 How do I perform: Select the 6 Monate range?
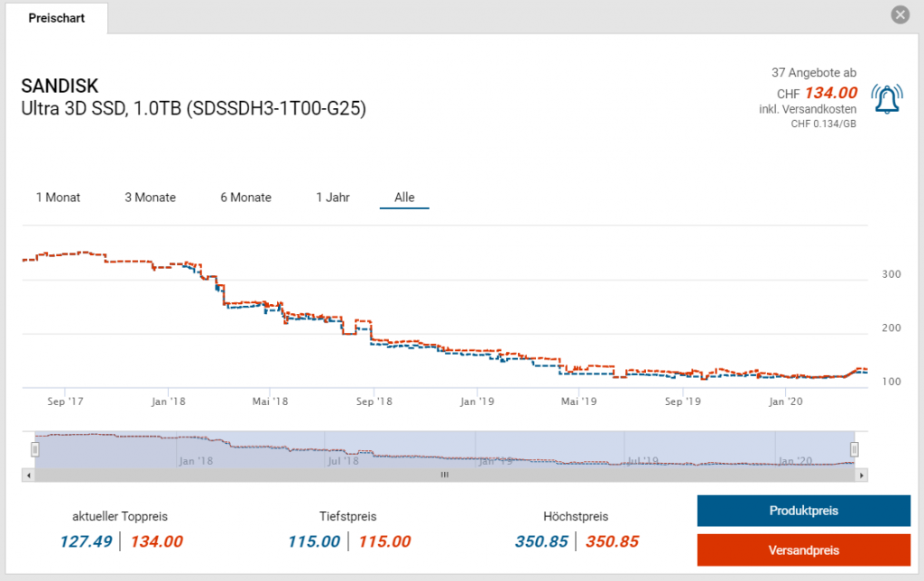pyautogui.click(x=245, y=198)
